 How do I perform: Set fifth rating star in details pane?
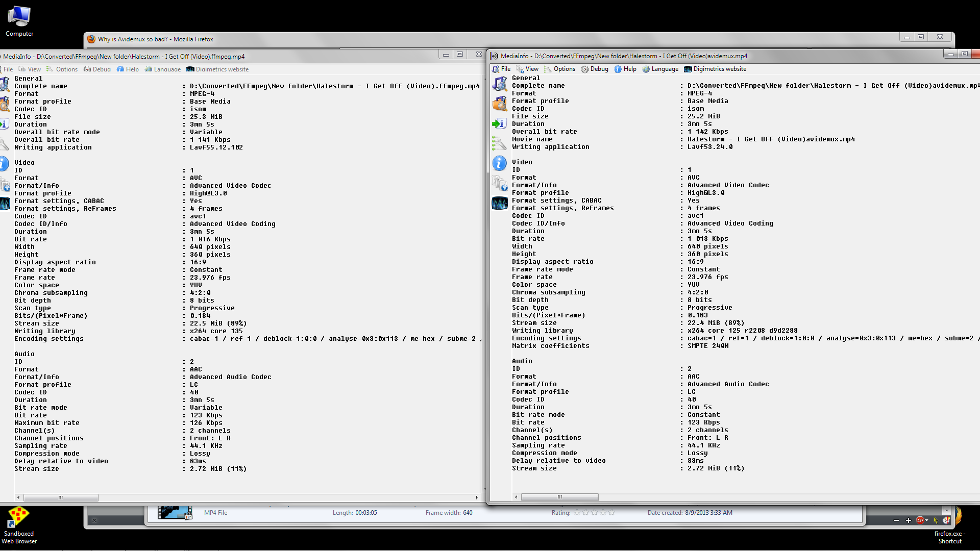pos(612,513)
